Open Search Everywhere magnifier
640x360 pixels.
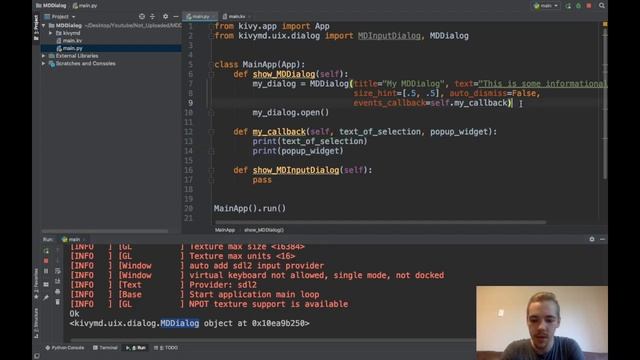[x=602, y=6]
